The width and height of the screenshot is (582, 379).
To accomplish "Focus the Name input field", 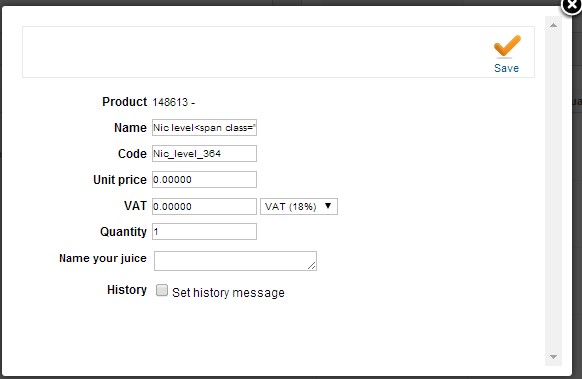I will click(x=204, y=128).
